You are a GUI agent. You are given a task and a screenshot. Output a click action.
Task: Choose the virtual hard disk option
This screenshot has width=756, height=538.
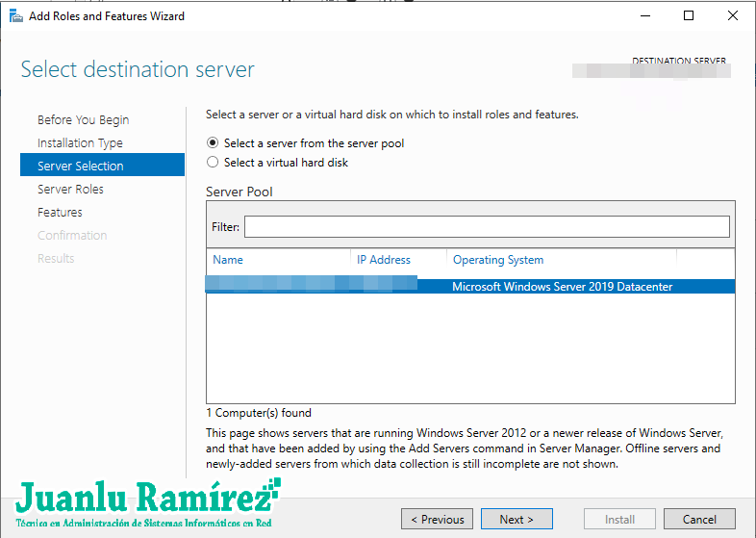pyautogui.click(x=214, y=163)
